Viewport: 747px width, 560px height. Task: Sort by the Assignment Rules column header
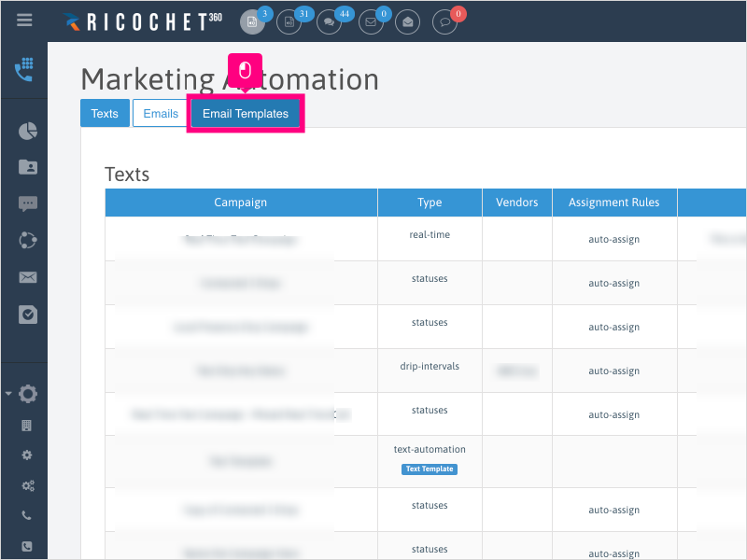614,203
